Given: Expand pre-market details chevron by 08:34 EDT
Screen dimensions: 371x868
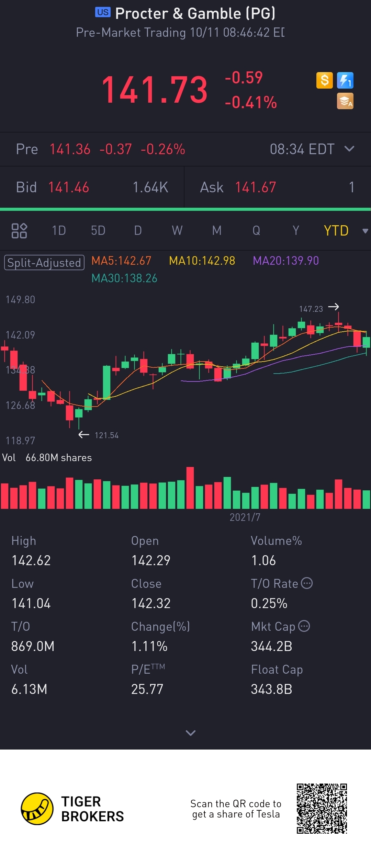Looking at the screenshot, I should tap(349, 149).
